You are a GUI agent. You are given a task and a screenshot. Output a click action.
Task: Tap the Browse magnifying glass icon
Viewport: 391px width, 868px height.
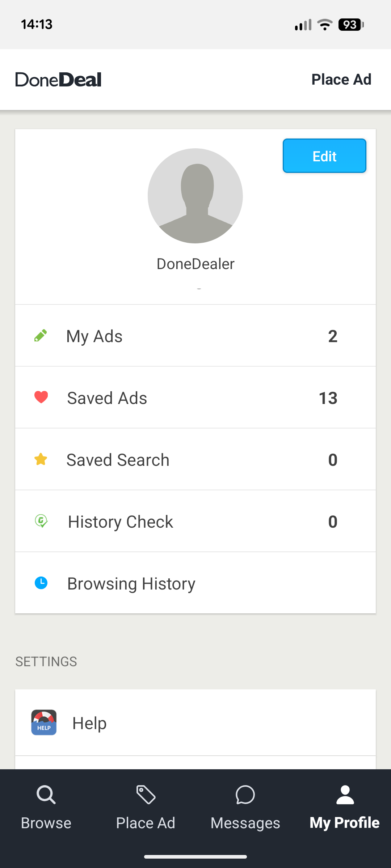46,795
